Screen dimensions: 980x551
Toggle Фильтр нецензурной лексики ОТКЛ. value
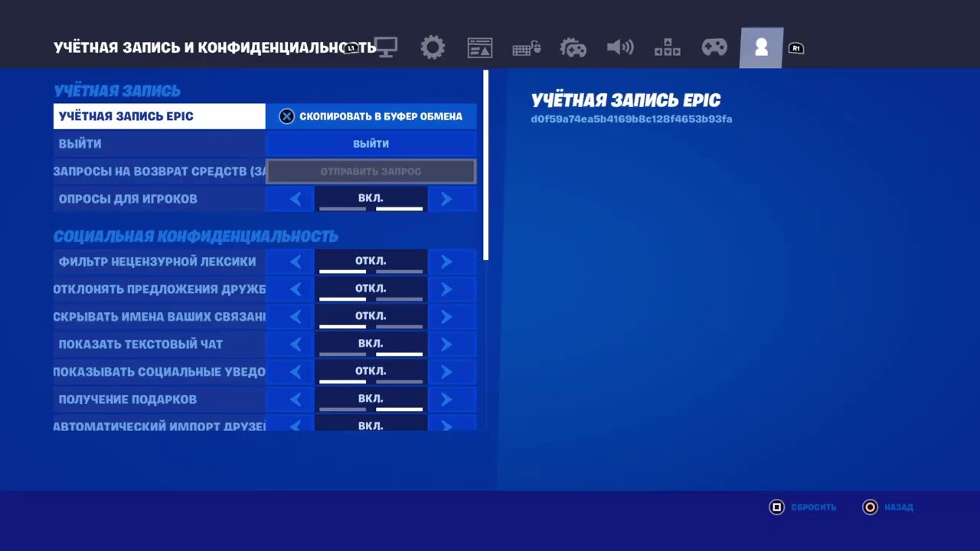point(371,262)
